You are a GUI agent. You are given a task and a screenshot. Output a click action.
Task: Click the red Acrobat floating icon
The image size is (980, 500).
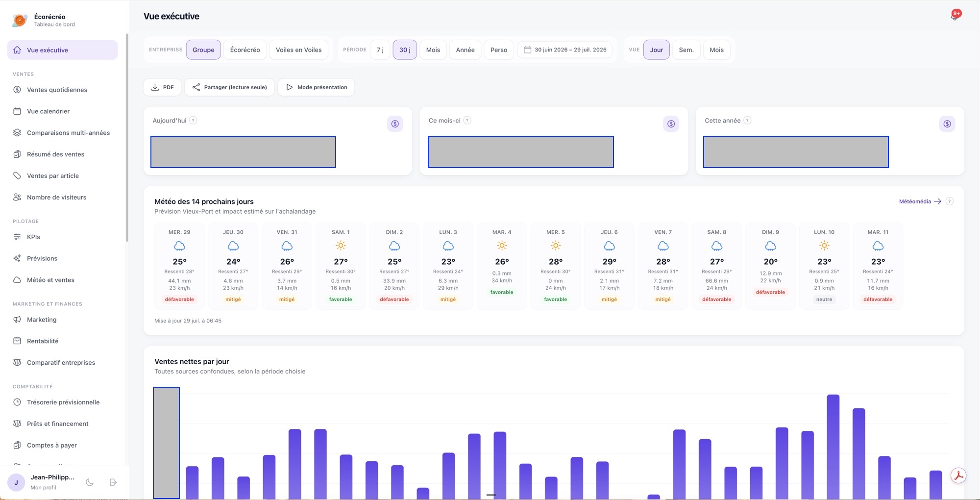[x=958, y=475]
